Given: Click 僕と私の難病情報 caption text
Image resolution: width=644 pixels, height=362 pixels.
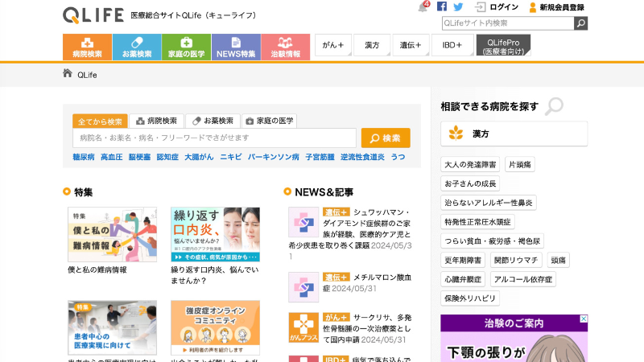Looking at the screenshot, I should coord(97,270).
